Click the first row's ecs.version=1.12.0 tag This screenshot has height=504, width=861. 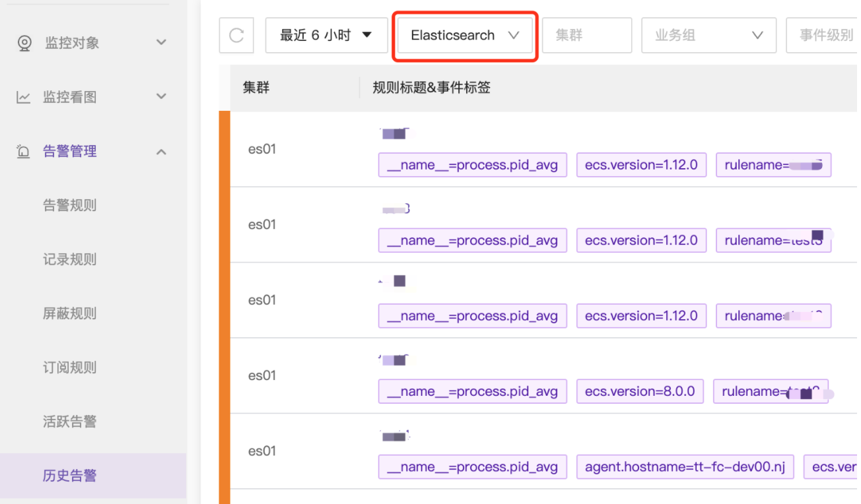click(641, 165)
